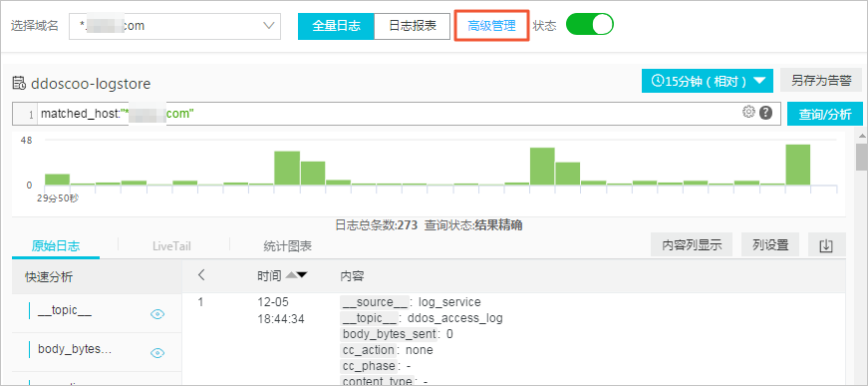This screenshot has height=386, width=868.
Task: Open the 15分钟(相对) time range dropdown
Action: coord(708,81)
